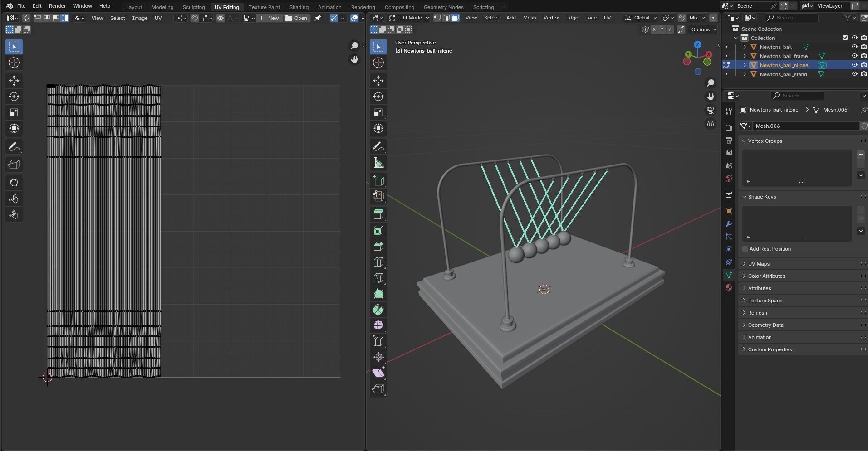868x451 pixels.
Task: Switch to face select mode
Action: point(456,18)
